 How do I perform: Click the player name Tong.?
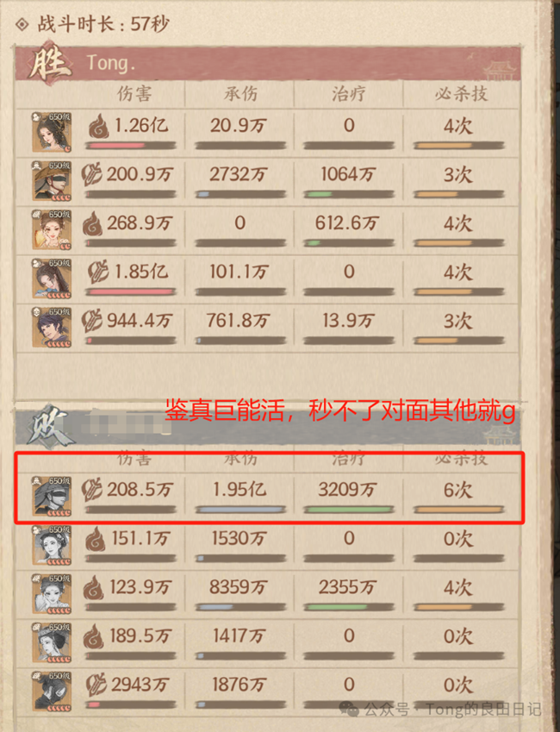click(x=110, y=63)
